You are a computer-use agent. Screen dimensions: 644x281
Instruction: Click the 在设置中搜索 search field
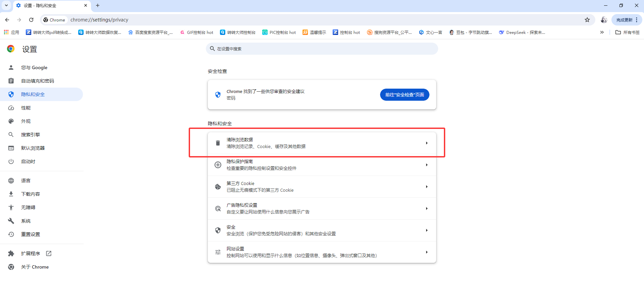pos(322,49)
